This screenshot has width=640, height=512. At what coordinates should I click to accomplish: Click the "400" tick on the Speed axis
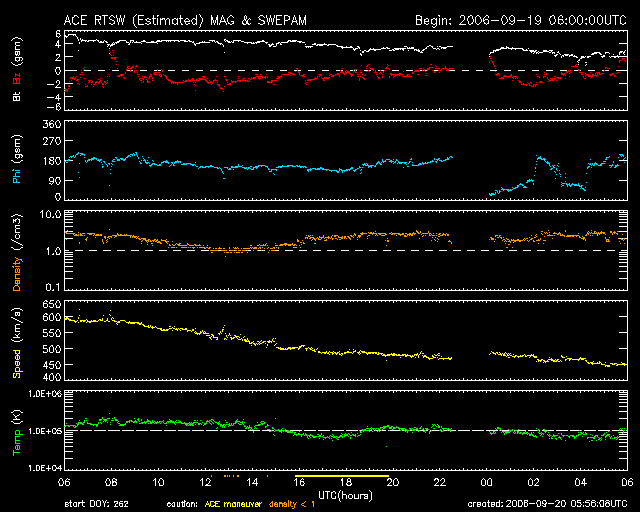52,376
